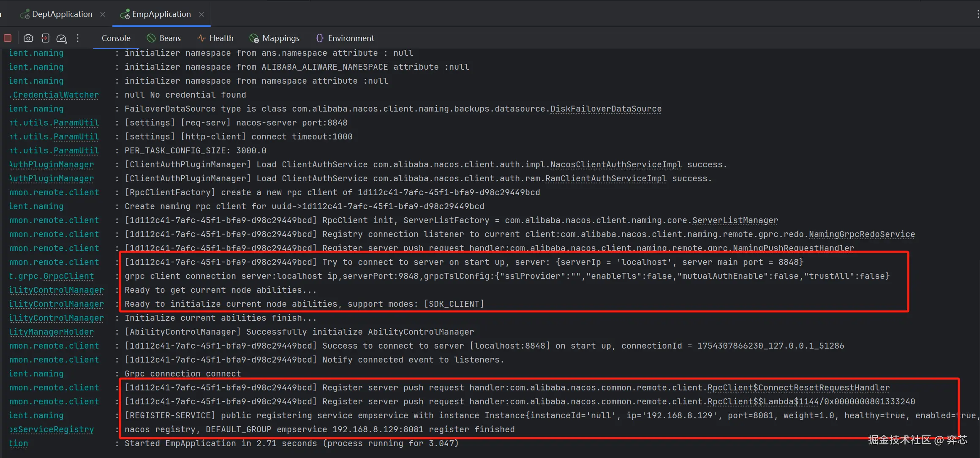Screen dimensions: 980x458
Task: Open the DiskFailoverDataSource class link
Action: [x=605, y=109]
